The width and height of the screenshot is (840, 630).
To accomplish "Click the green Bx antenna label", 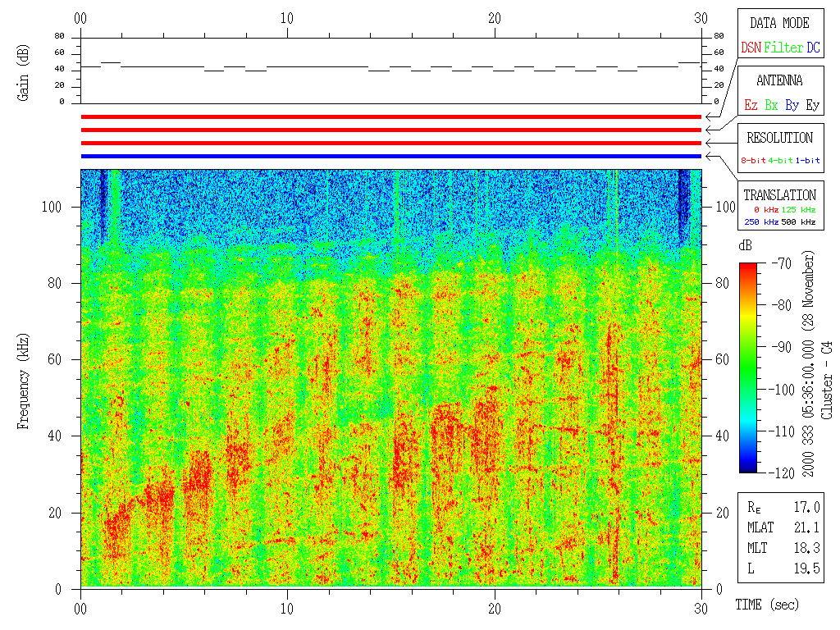I will pyautogui.click(x=771, y=106).
